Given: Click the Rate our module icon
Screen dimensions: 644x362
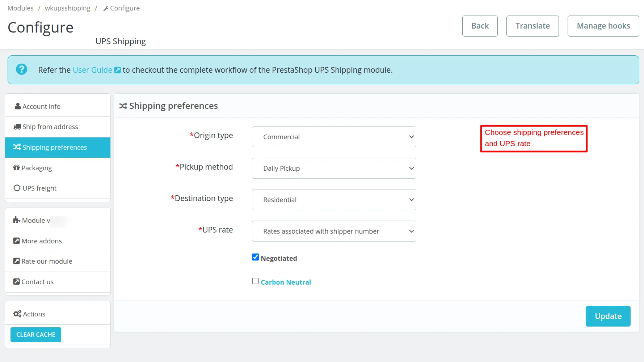Looking at the screenshot, I should pyautogui.click(x=16, y=261).
